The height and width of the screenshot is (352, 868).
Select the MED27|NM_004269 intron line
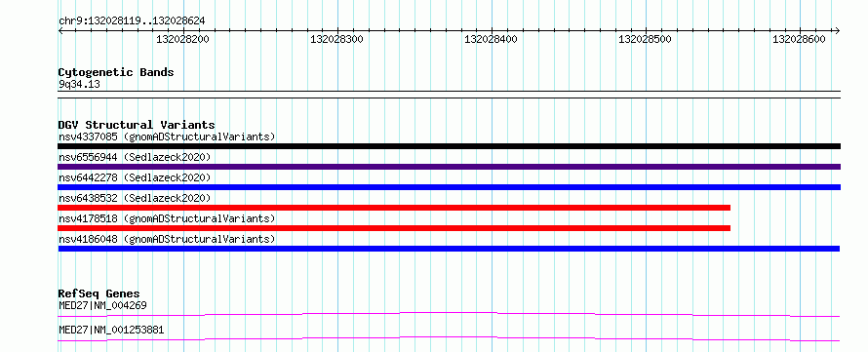pyautogui.click(x=449, y=314)
